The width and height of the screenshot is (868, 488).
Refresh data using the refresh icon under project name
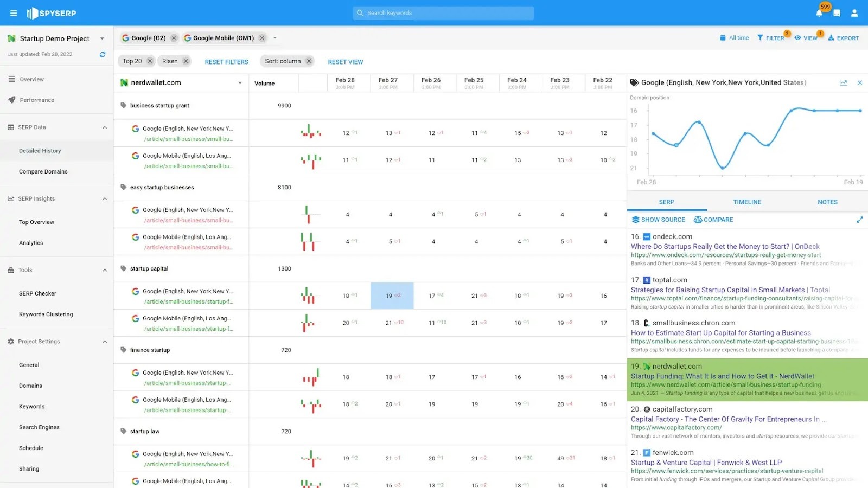[x=103, y=54]
